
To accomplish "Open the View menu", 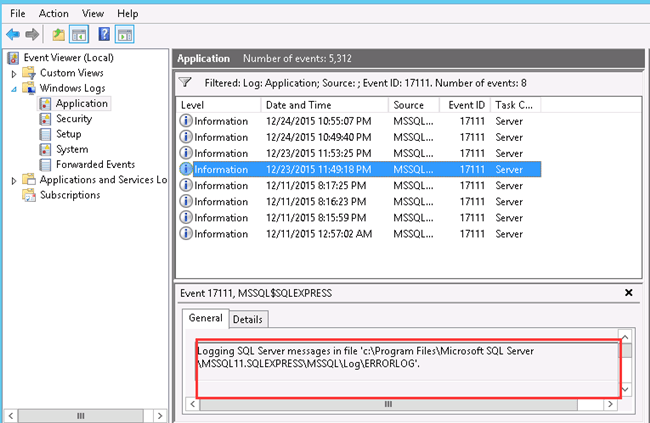I will click(x=93, y=14).
